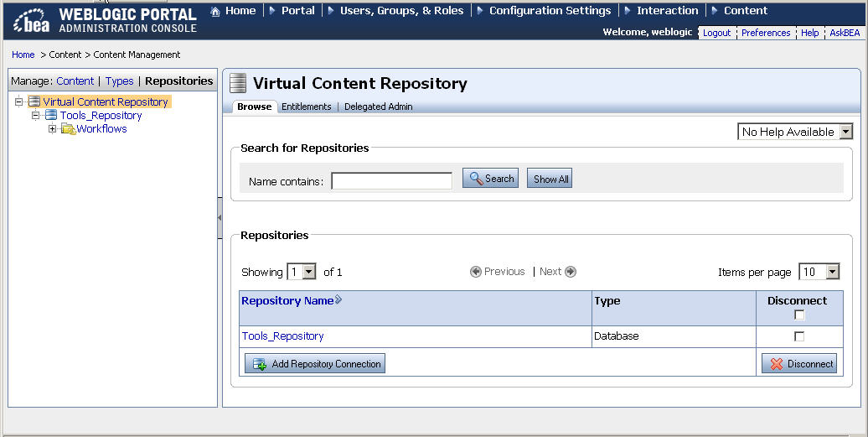
Task: Click the Tools_Repository tree database icon
Action: click(51, 115)
